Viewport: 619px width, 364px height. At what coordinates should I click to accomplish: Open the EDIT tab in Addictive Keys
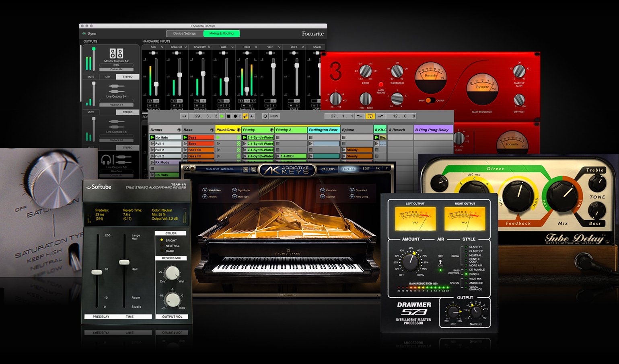click(x=366, y=169)
